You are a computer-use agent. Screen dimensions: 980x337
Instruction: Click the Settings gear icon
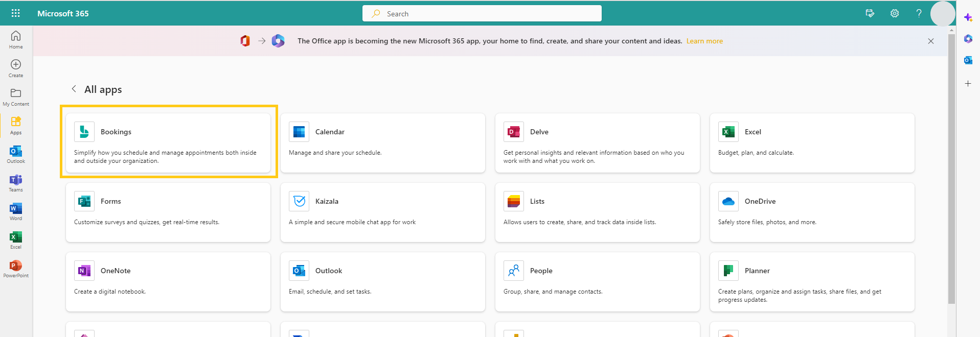pyautogui.click(x=894, y=13)
